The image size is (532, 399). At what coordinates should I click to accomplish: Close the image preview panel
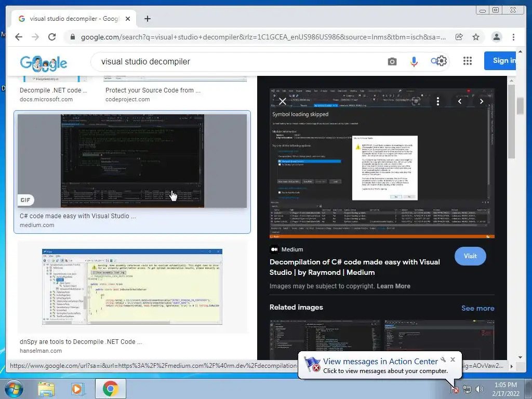(282, 101)
